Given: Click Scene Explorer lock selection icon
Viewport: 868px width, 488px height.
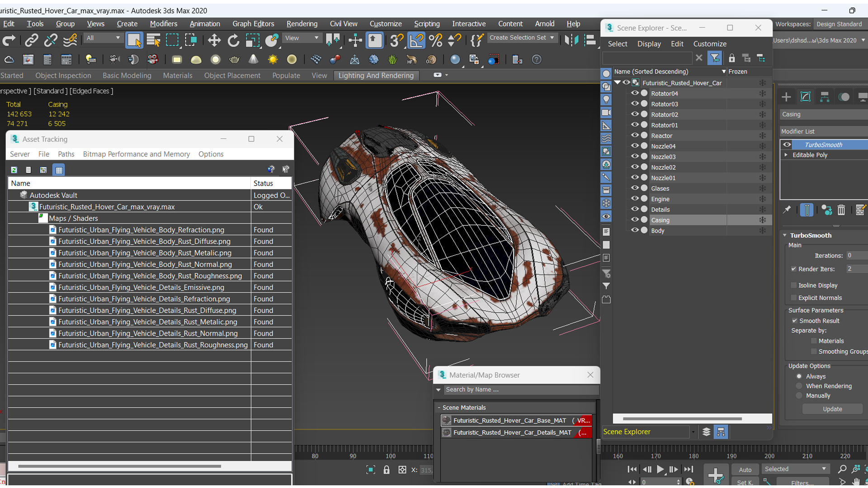Looking at the screenshot, I should click(x=731, y=58).
